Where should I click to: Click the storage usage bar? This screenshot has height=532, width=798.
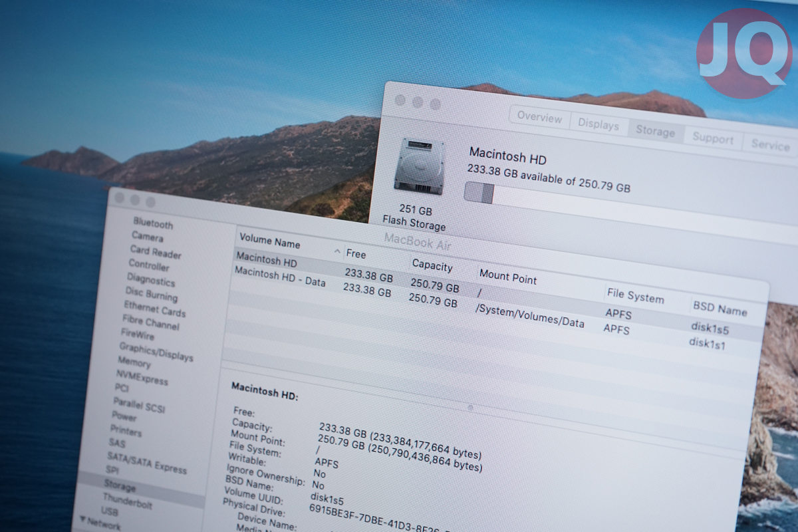click(630, 214)
